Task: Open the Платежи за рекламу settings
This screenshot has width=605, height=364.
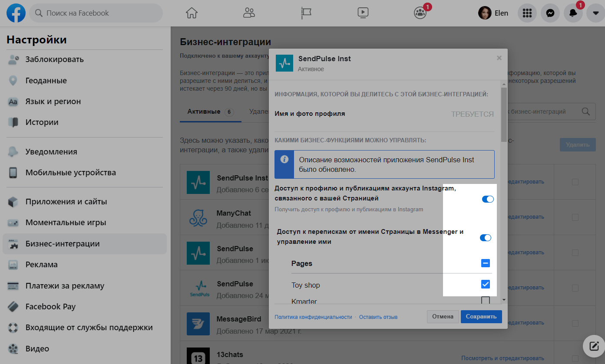Action: [85, 286]
